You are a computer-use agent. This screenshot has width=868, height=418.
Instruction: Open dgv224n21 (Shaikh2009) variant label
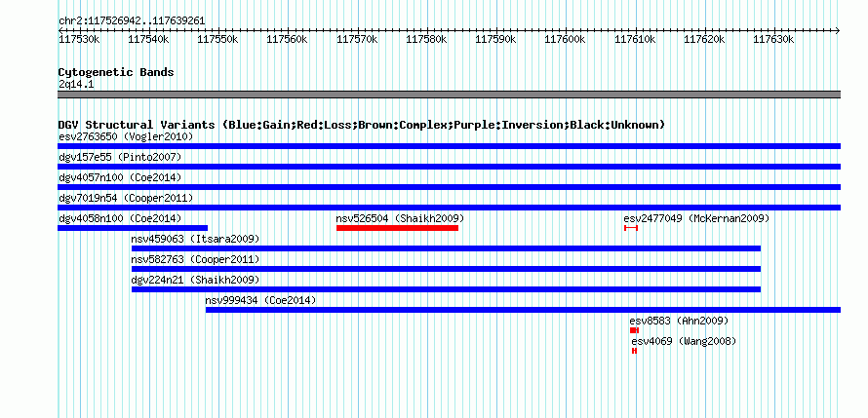195,280
